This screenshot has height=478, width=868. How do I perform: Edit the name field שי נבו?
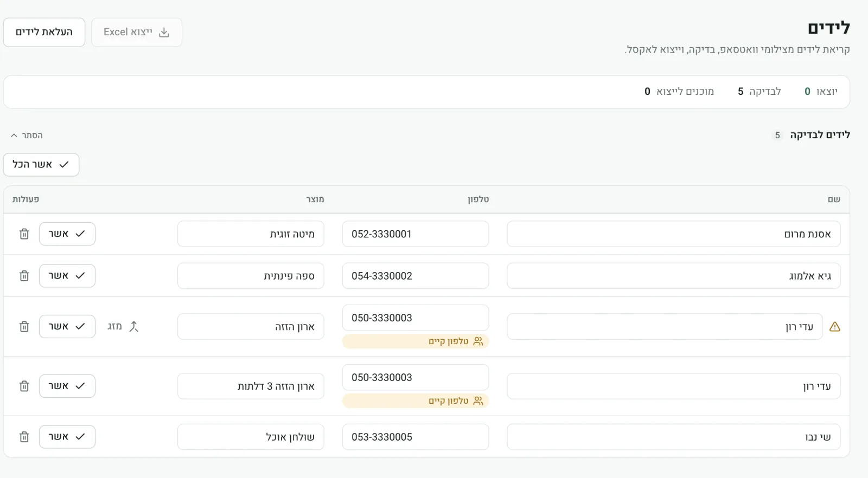674,437
